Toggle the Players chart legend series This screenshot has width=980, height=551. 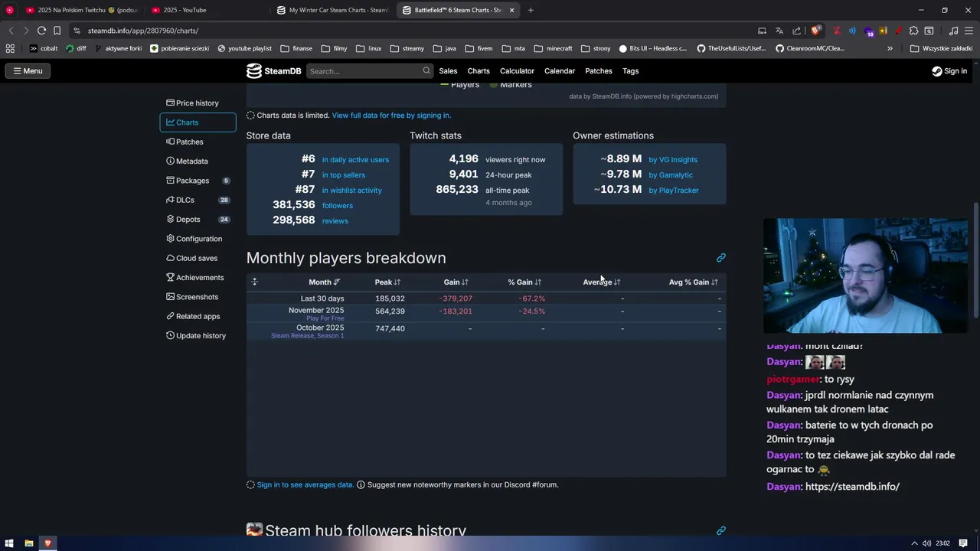click(460, 85)
